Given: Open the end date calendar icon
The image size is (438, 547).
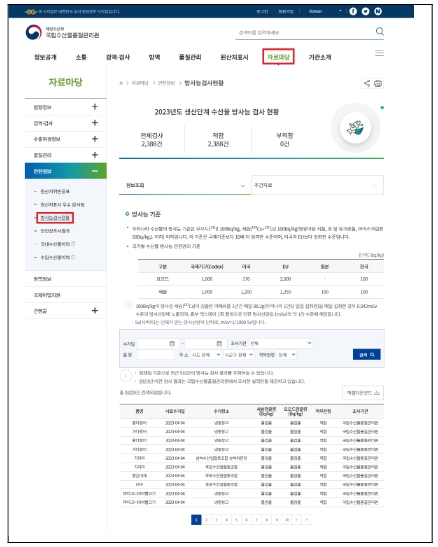Looking at the screenshot, I should pos(219,344).
